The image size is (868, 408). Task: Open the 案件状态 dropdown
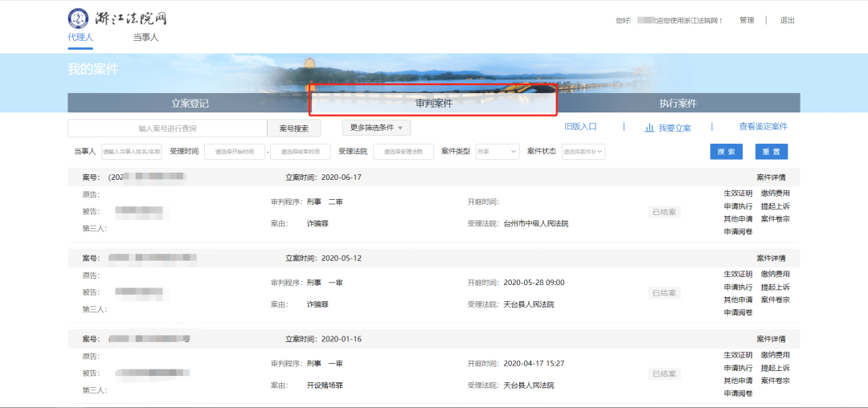tap(583, 152)
